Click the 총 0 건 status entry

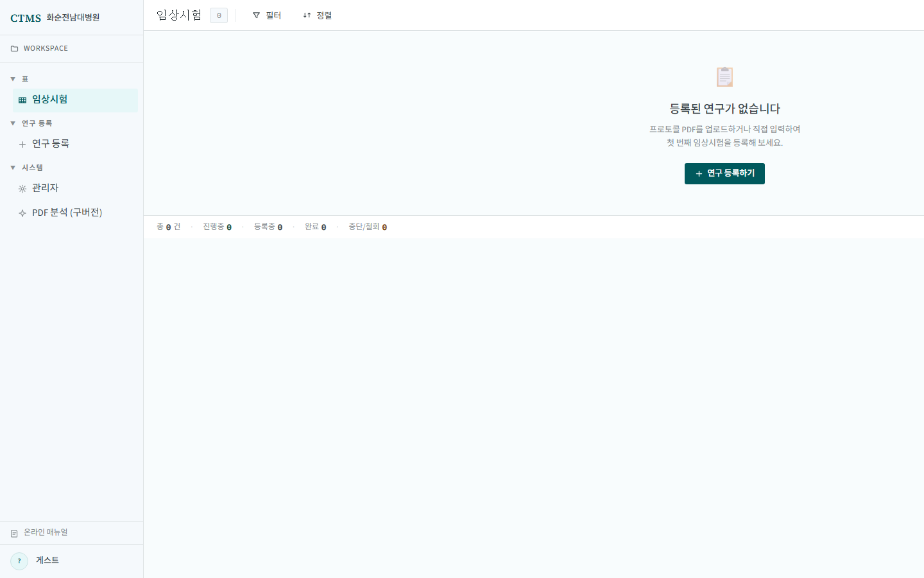coord(169,227)
